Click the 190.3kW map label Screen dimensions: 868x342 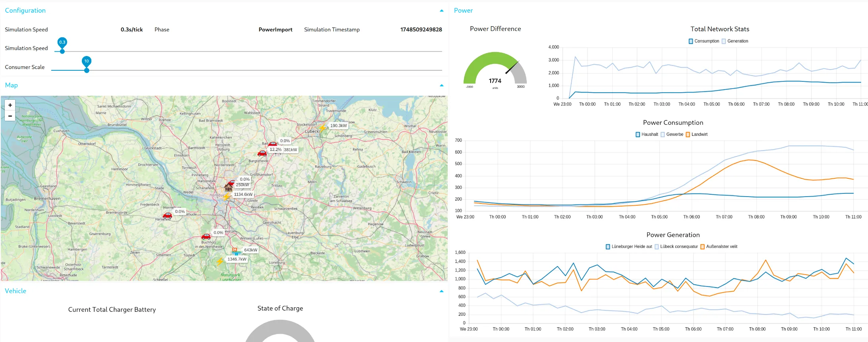(x=338, y=126)
